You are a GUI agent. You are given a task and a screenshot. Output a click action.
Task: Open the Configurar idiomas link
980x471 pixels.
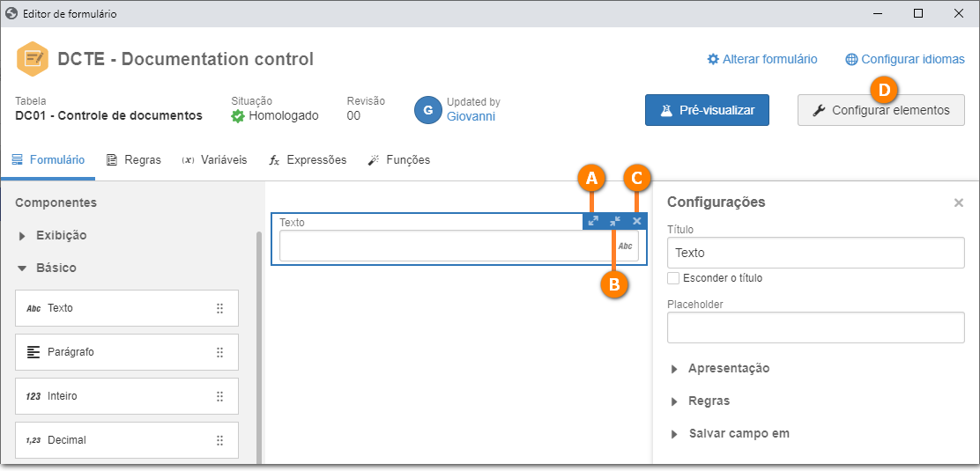click(905, 59)
